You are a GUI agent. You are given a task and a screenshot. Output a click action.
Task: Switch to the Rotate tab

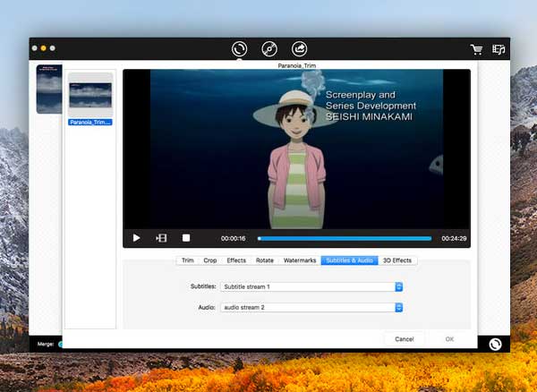265,260
